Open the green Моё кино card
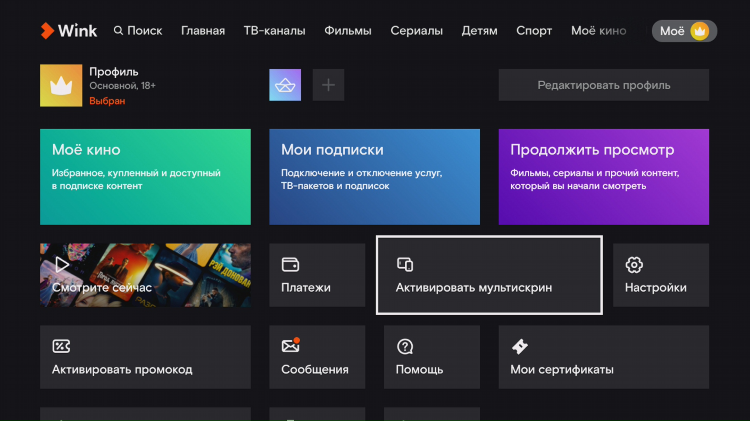750x421 pixels. (145, 177)
